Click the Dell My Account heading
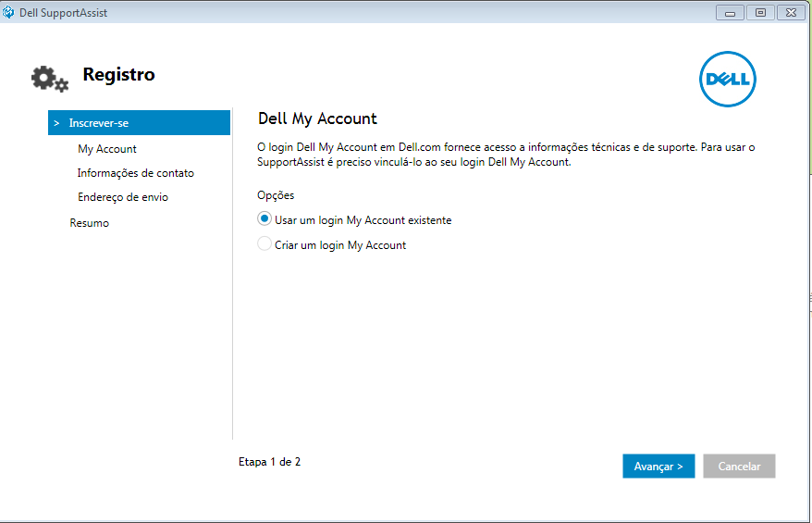812x523 pixels. point(317,118)
